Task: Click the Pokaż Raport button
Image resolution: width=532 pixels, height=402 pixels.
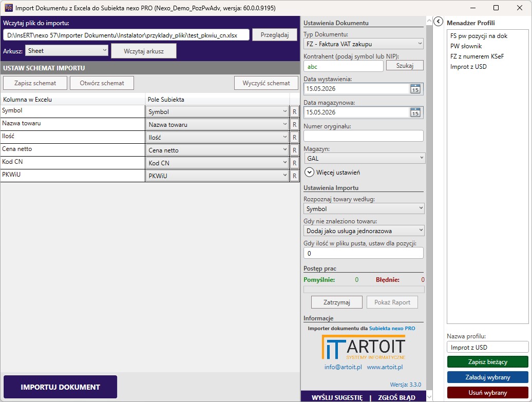Action: (x=392, y=302)
